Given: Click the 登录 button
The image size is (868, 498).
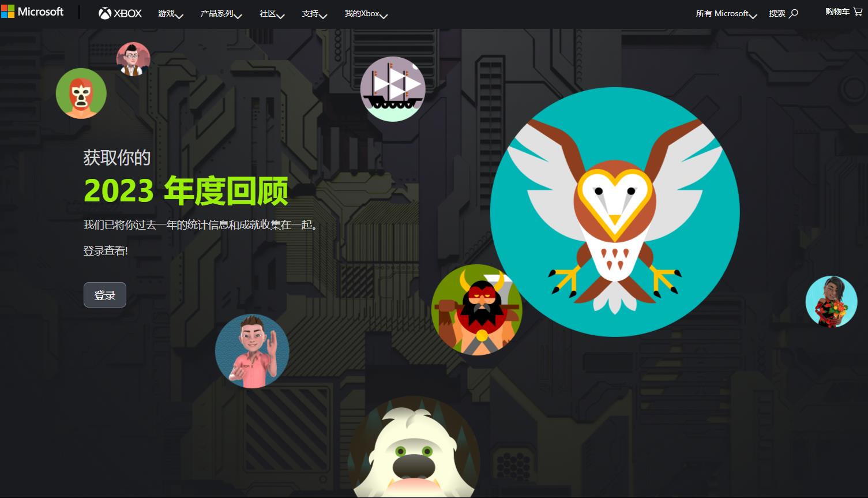Looking at the screenshot, I should 105,295.
